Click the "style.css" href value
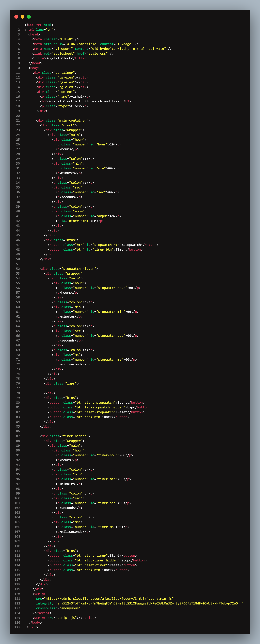 click(x=97, y=53)
